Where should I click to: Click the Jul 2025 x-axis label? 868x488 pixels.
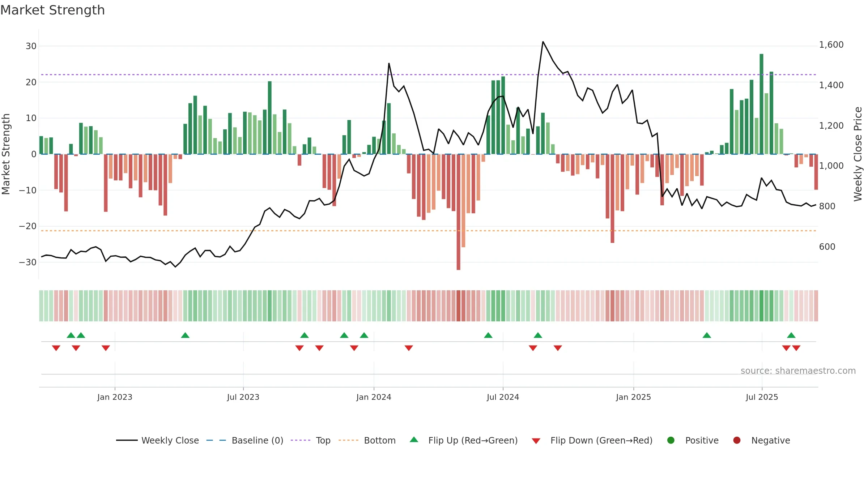(x=762, y=397)
